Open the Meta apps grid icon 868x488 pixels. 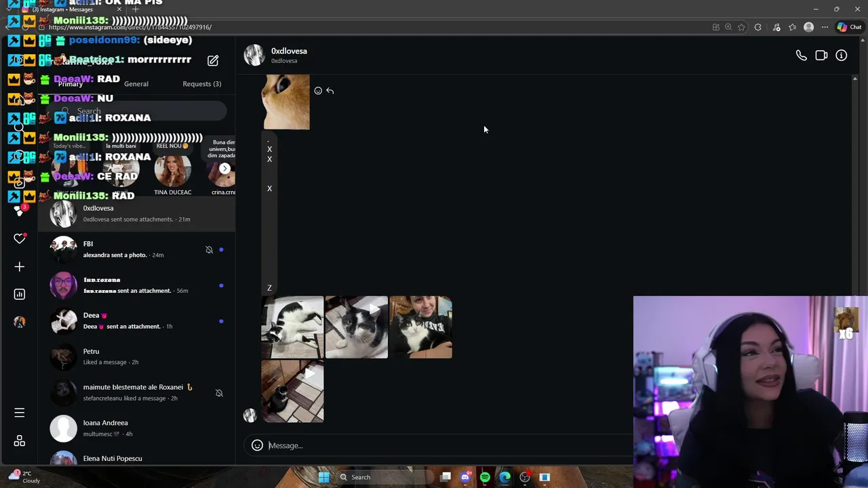[20, 441]
